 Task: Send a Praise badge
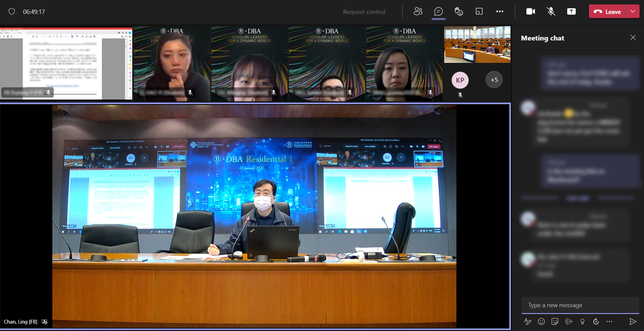pyautogui.click(x=582, y=321)
